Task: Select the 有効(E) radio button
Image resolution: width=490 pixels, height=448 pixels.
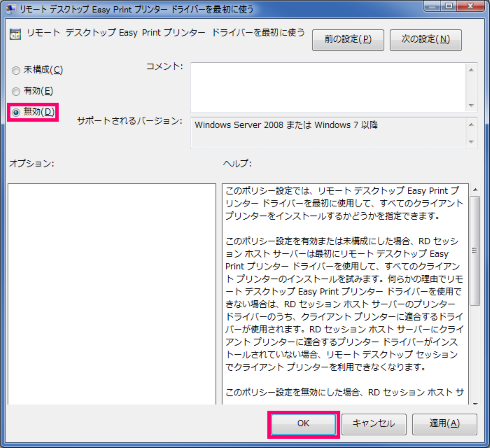Action: click(x=16, y=91)
